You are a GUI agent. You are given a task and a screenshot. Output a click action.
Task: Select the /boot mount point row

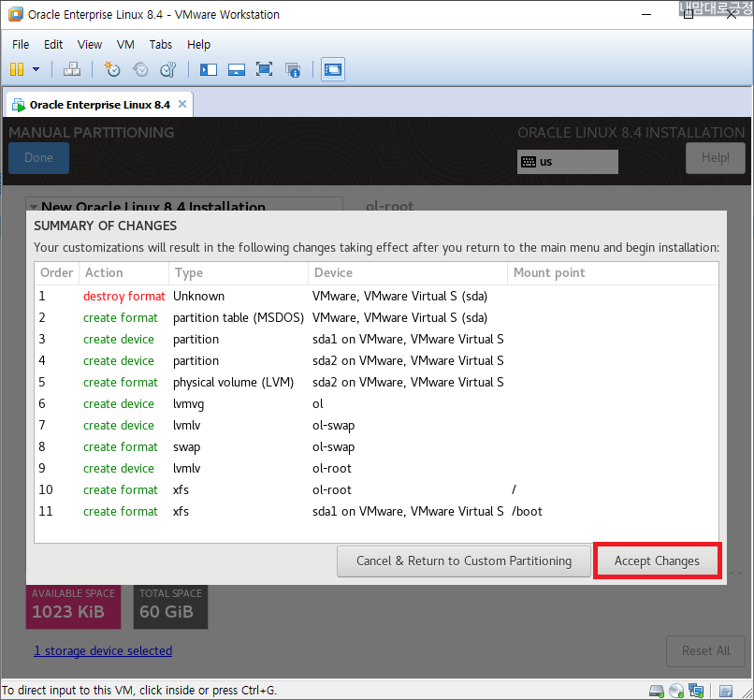pos(376,511)
